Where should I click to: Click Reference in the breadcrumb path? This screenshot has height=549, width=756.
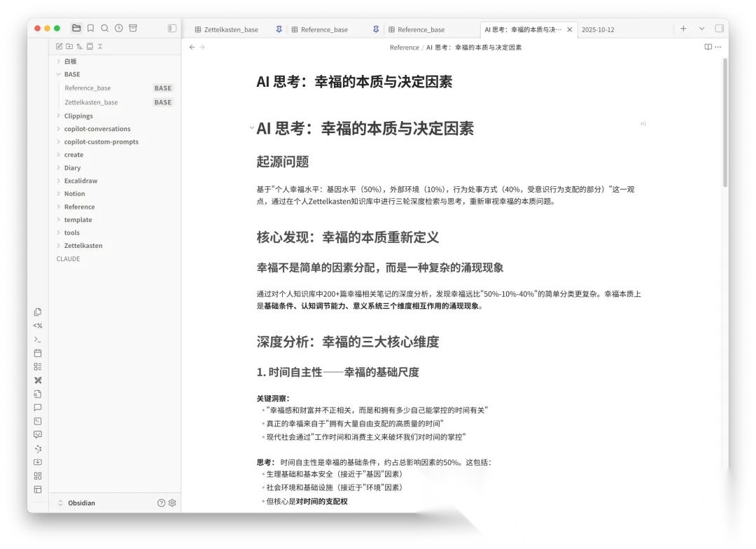point(404,48)
